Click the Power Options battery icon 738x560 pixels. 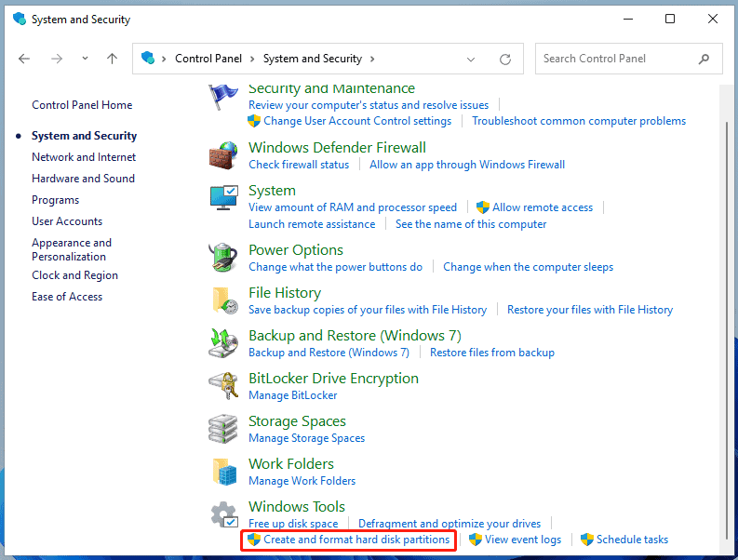coord(223,258)
